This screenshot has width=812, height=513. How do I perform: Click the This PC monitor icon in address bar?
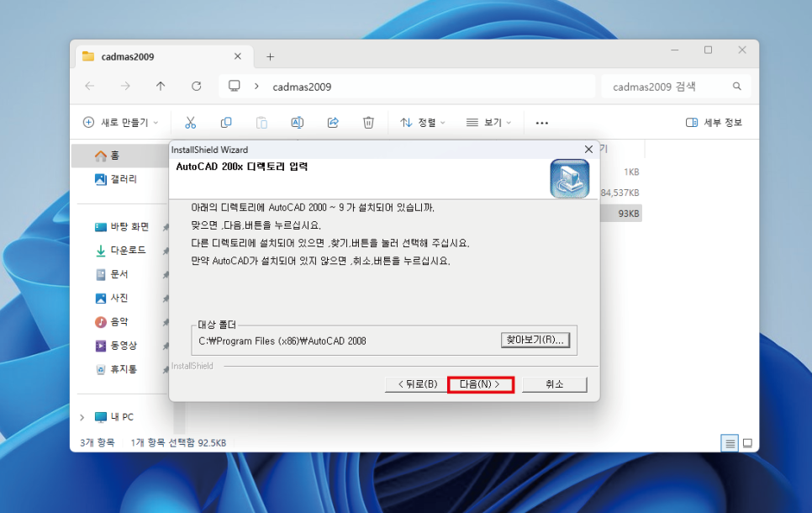234,86
